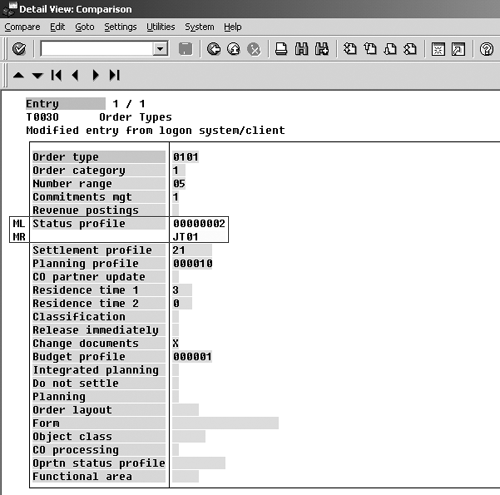Click the green checkmark Enter icon
Viewport: 500px width, 495px height.
click(19, 49)
